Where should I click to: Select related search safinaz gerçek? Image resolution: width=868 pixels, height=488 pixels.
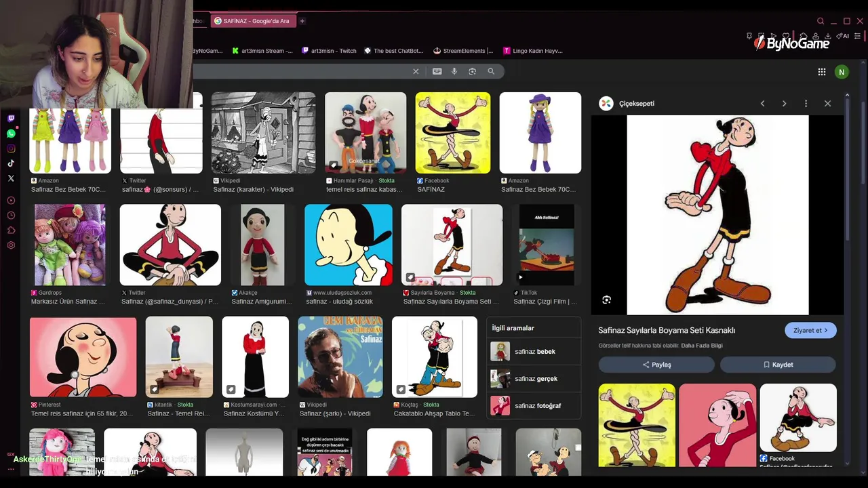(x=534, y=379)
